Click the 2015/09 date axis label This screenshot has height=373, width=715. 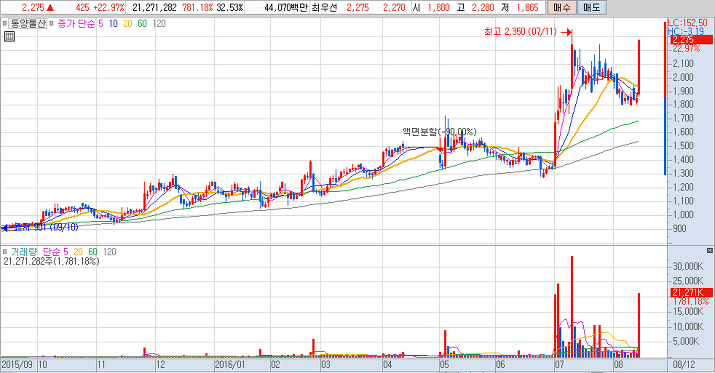[17, 365]
